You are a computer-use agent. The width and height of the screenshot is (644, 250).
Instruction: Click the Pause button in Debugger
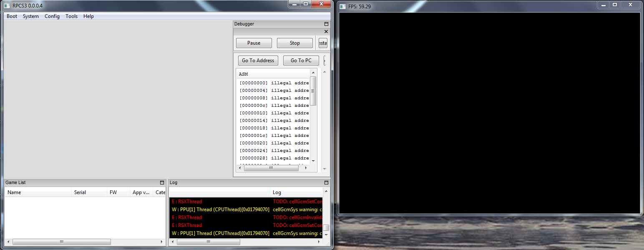click(254, 43)
